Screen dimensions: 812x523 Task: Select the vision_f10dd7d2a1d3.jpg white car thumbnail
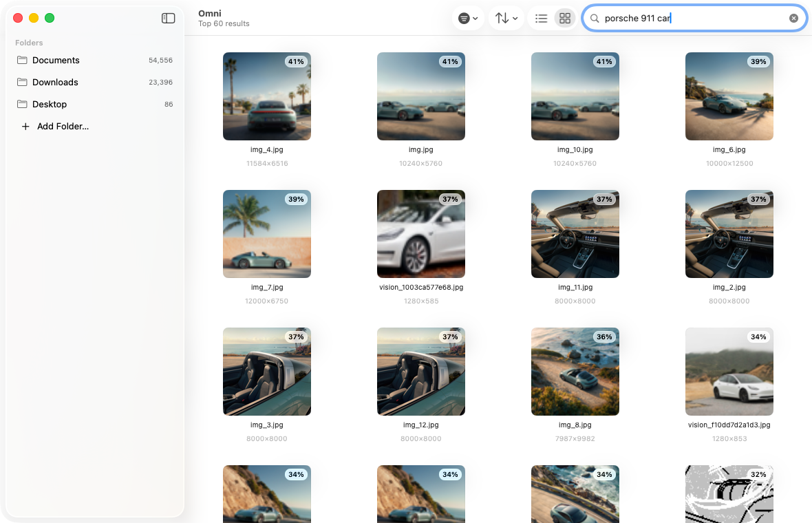click(x=729, y=372)
